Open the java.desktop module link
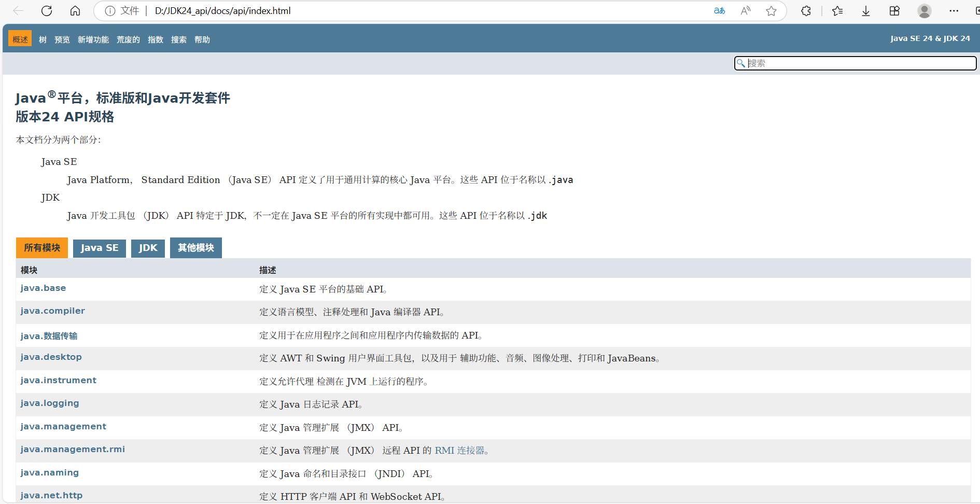This screenshot has height=504, width=980. click(x=51, y=357)
